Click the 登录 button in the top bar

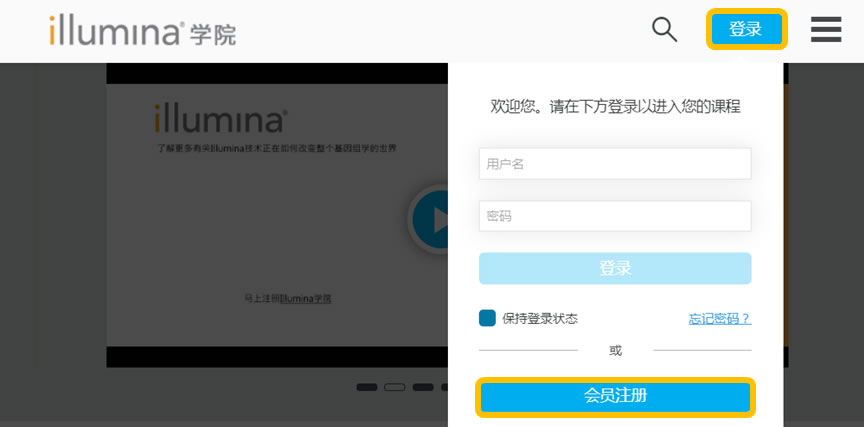[746, 29]
